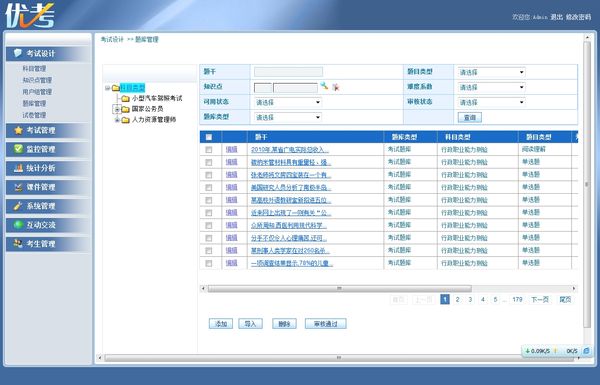Tick checkbox for the 分手不仅令人 row

pos(209,238)
